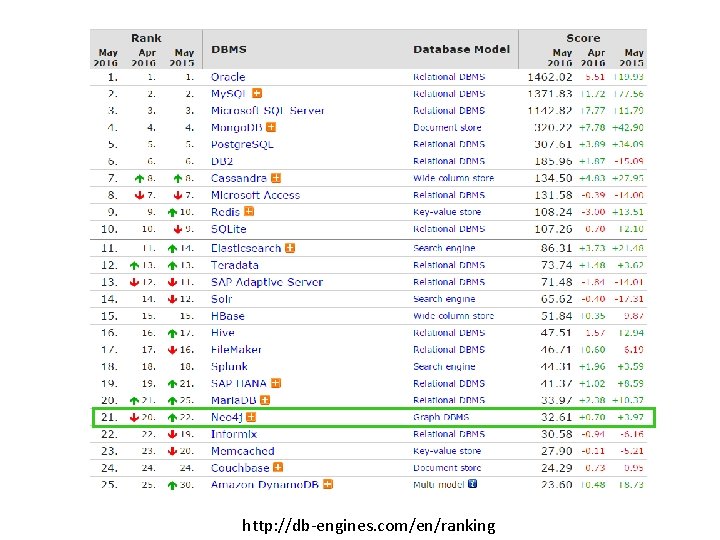Open the Informix link
720x540 pixels.
pos(234,434)
